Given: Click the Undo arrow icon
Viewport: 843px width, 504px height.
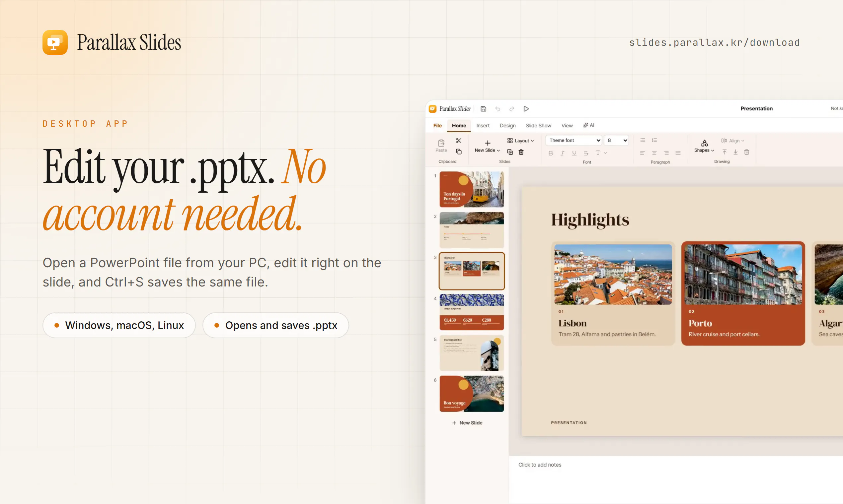Looking at the screenshot, I should click(497, 109).
